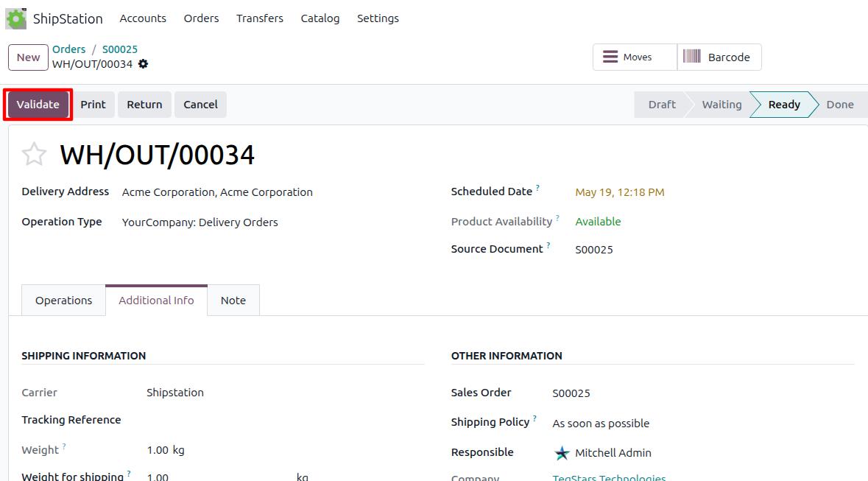Viewport: 868px width, 481px height.
Task: Open the Orders menu in top bar
Action: tap(202, 18)
